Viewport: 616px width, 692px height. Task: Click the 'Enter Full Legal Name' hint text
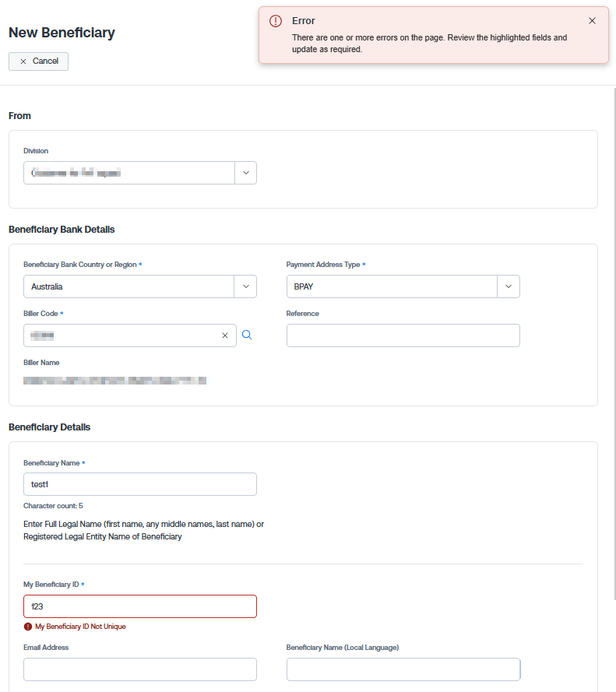pyautogui.click(x=143, y=530)
